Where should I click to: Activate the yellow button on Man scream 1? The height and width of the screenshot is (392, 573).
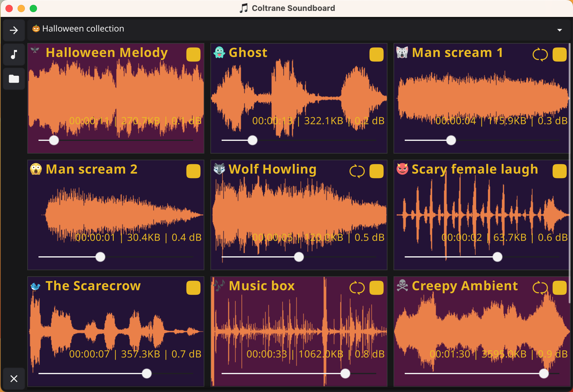pos(559,55)
